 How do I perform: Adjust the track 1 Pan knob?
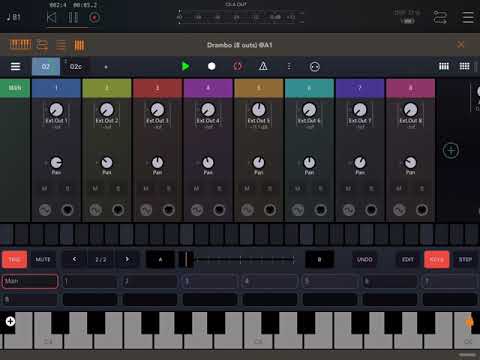56,163
